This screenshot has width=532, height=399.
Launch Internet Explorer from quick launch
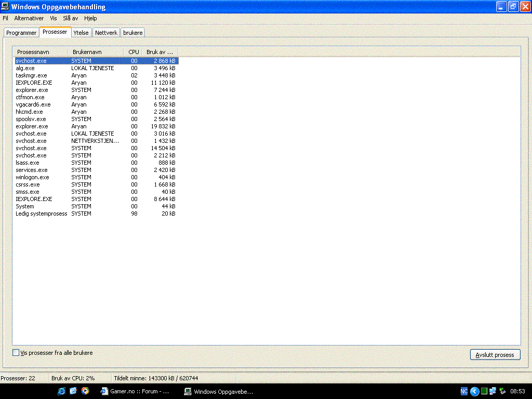[61, 391]
